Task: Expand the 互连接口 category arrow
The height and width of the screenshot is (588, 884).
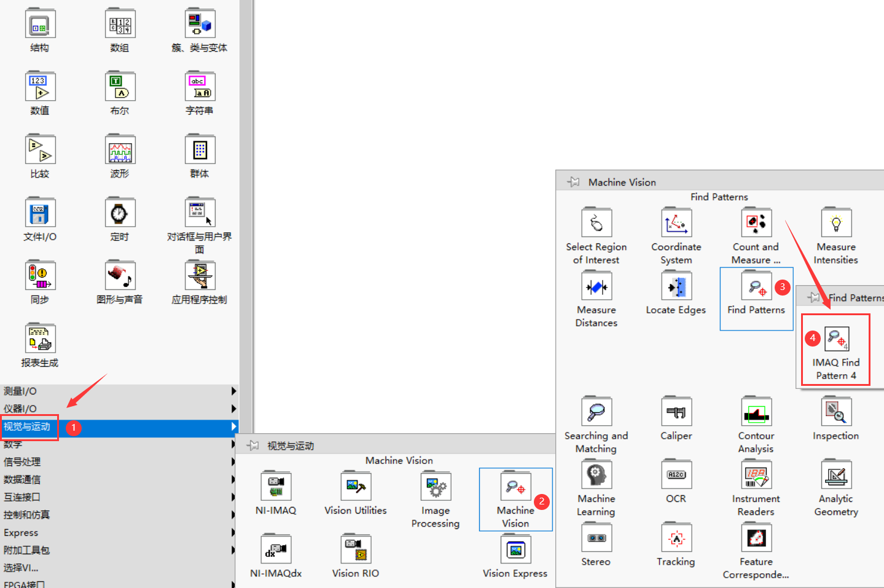Action: [x=233, y=497]
